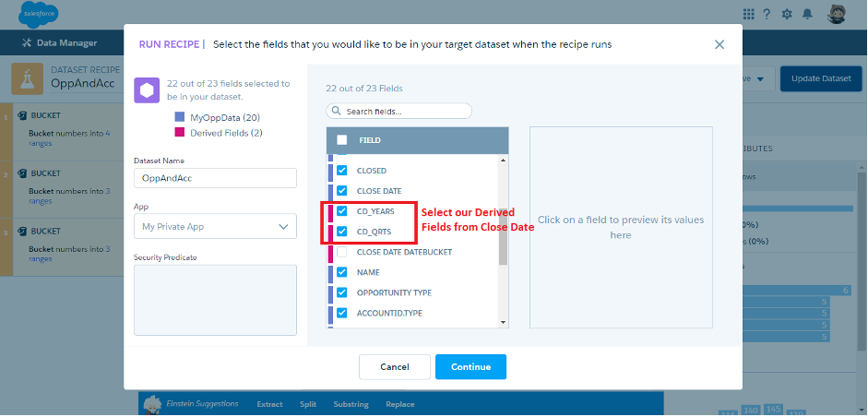Viewport: 868px width, 417px height.
Task: Open the user avatar menu
Action: point(837,14)
